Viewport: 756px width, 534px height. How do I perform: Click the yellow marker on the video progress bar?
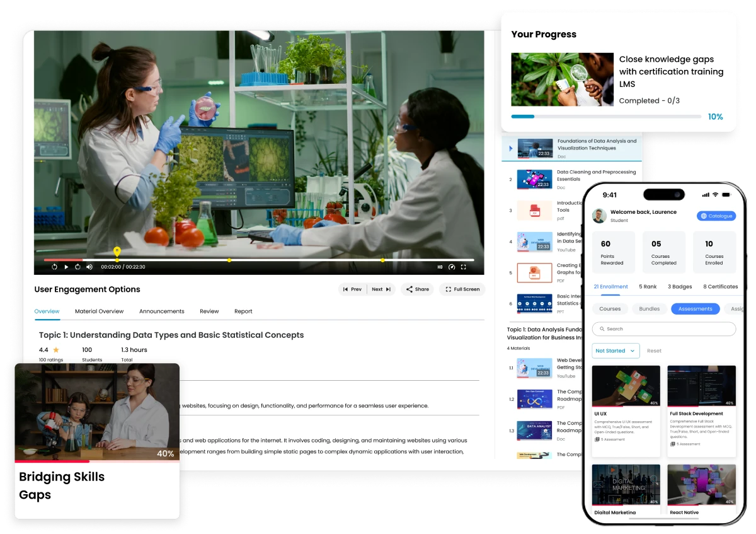[117, 252]
